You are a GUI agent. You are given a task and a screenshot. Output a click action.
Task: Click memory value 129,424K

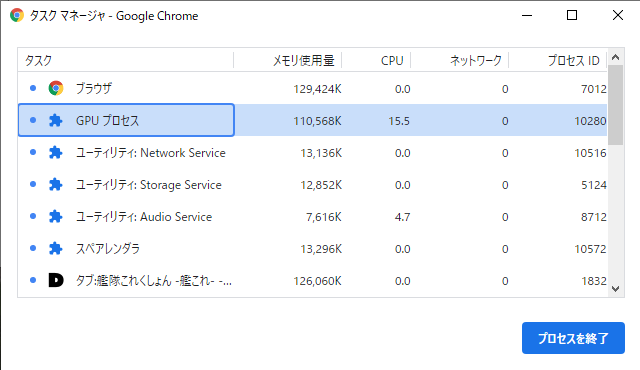point(318,89)
